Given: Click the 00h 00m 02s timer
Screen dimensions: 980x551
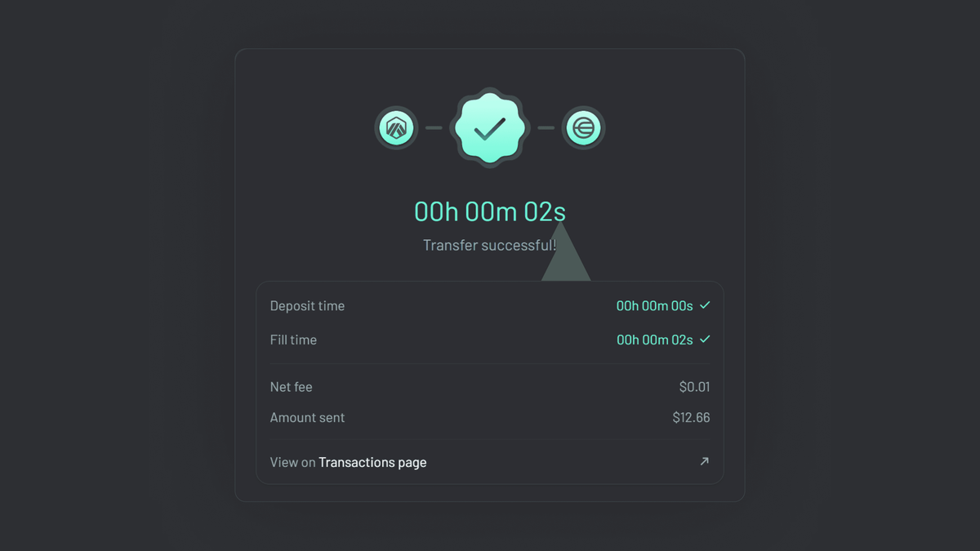Looking at the screenshot, I should point(488,211).
